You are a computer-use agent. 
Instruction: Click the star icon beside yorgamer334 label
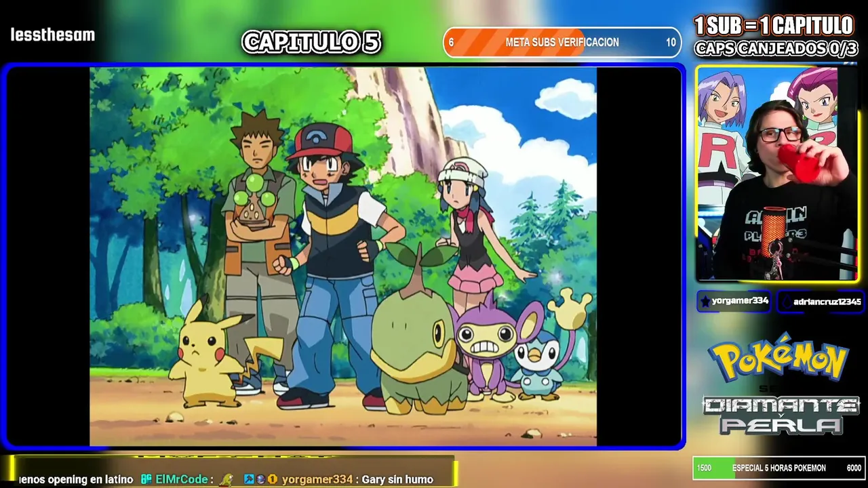point(705,302)
